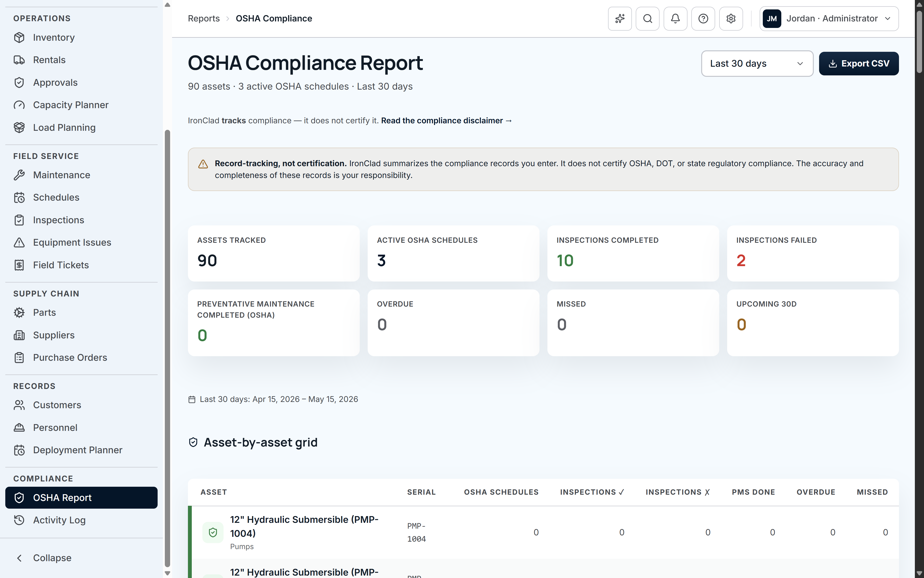Click the JM user avatar
Image resolution: width=924 pixels, height=578 pixels.
click(x=772, y=18)
